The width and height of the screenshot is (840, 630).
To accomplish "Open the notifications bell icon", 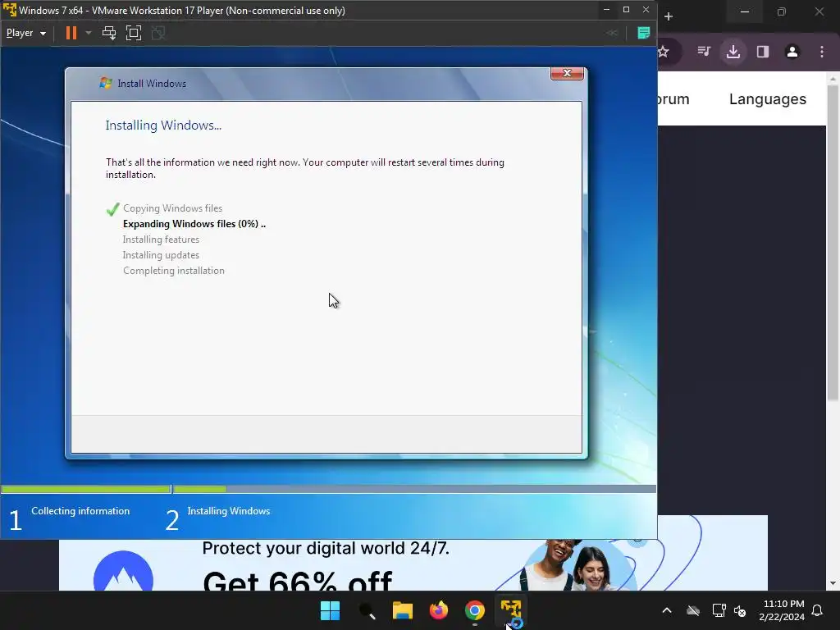I will point(818,610).
